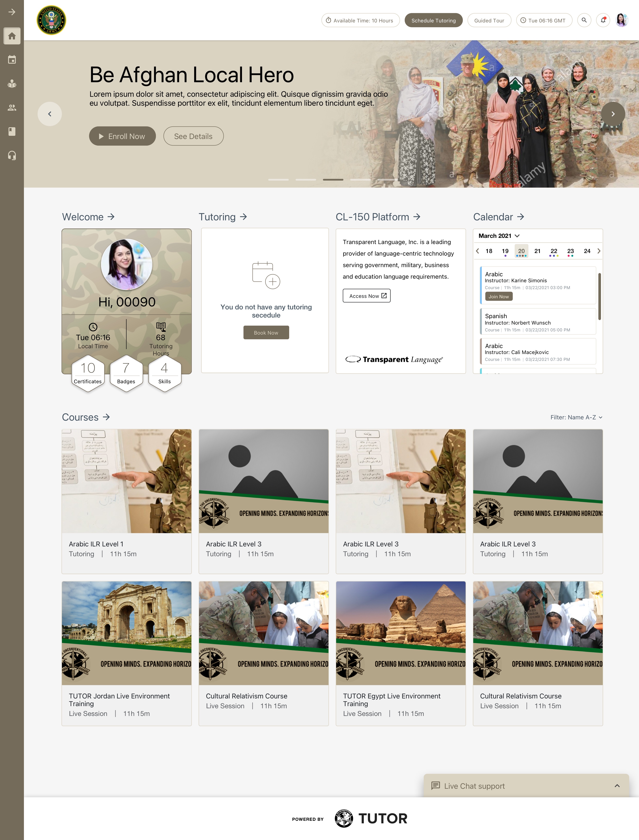Go to previous banner slide
Screen dimensions: 639x840
50,114
